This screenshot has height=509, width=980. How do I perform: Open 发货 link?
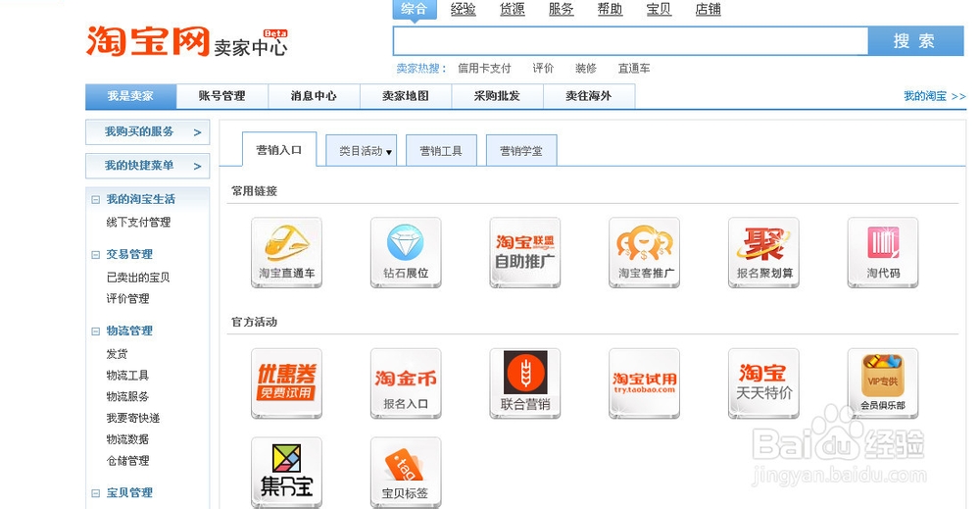click(x=117, y=353)
